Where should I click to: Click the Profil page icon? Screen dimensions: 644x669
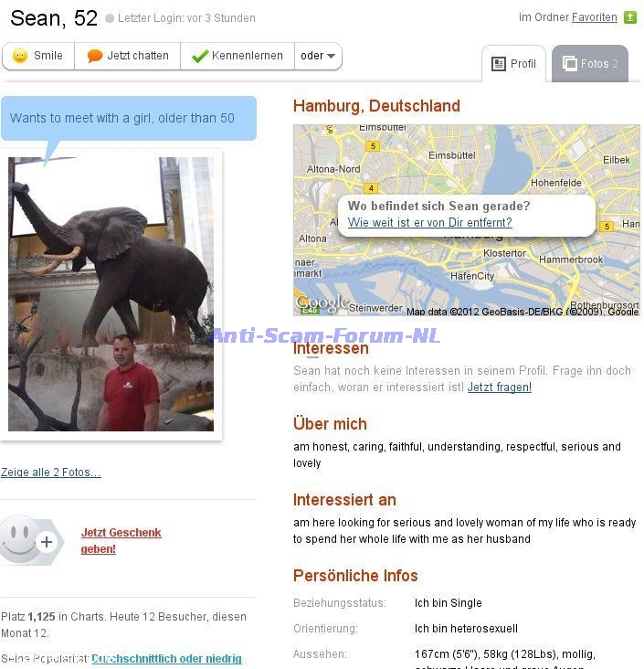pos(498,64)
